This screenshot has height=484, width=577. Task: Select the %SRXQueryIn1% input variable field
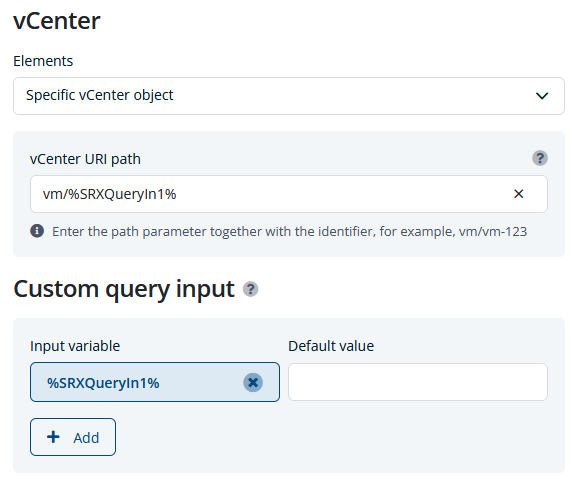tap(155, 382)
